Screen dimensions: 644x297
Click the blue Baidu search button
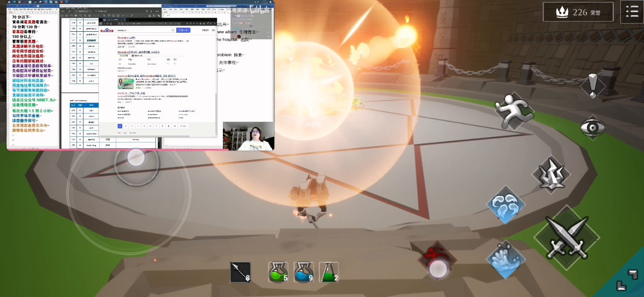coord(184,30)
